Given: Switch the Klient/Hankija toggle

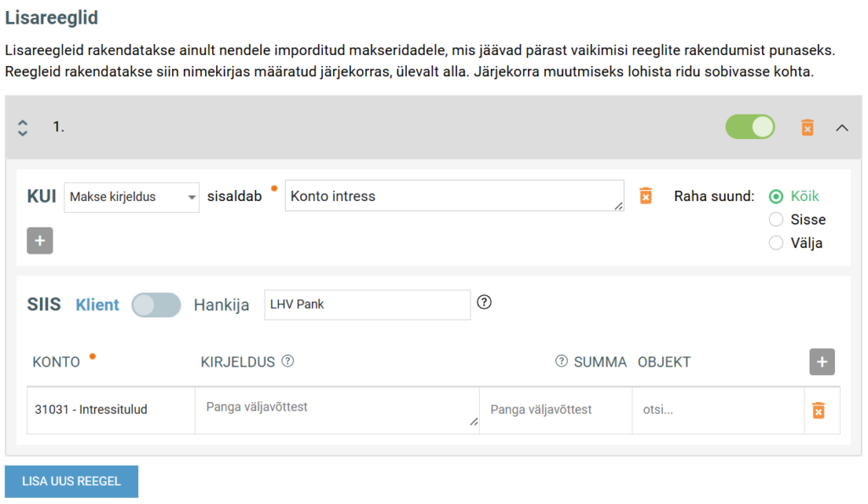Looking at the screenshot, I should pos(157,305).
